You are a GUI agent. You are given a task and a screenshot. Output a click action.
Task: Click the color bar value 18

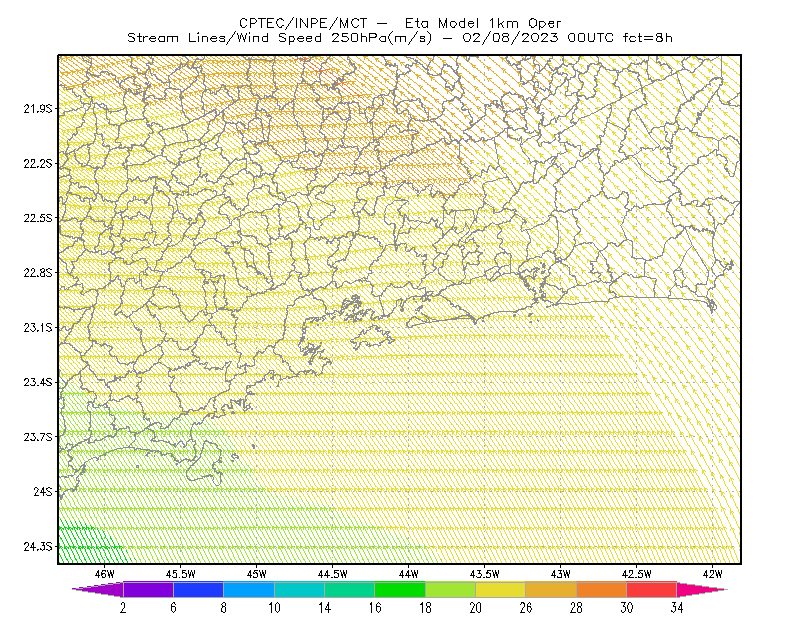[426, 608]
